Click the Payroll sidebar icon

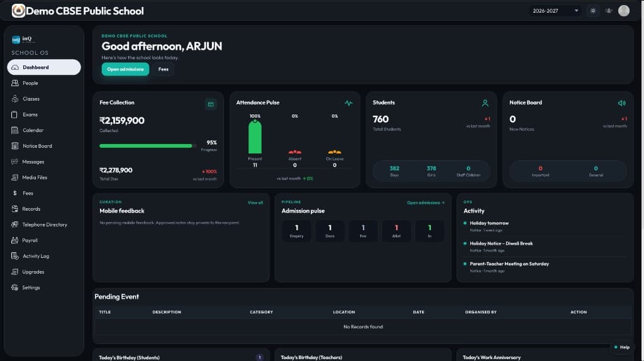coord(15,240)
